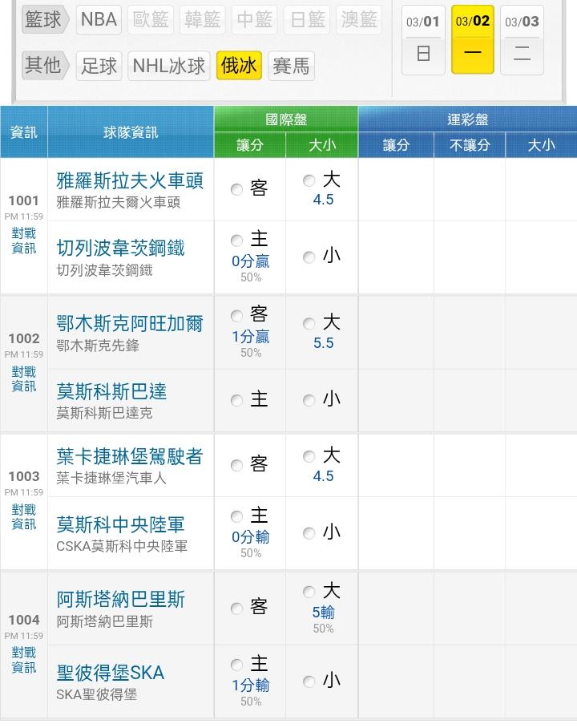
Task: Select the NBA league tab
Action: click(x=99, y=19)
